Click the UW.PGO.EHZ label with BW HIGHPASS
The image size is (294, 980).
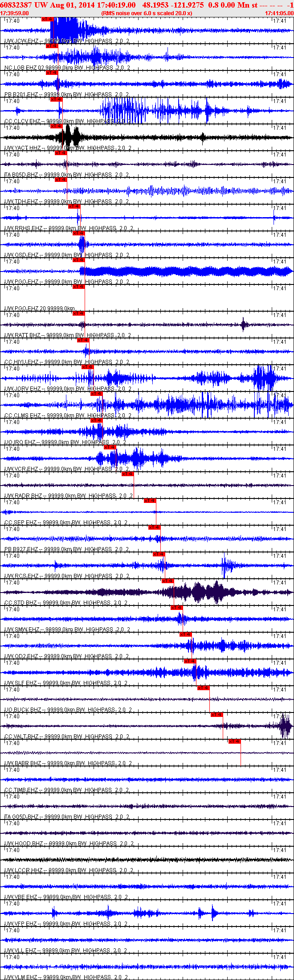67,282
